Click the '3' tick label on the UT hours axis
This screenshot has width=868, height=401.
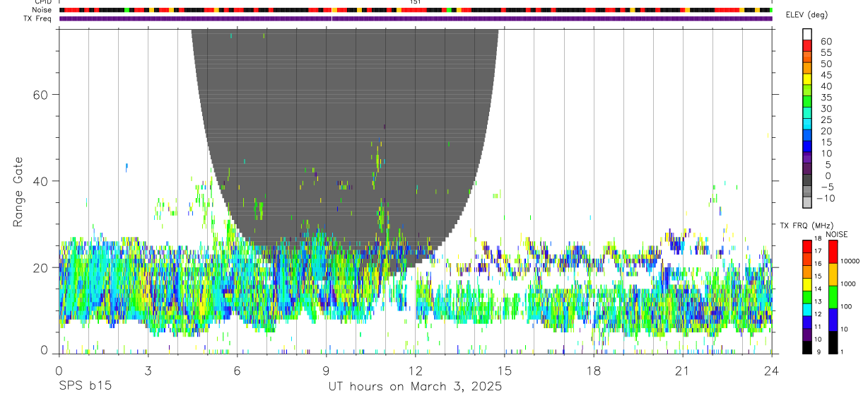148,370
